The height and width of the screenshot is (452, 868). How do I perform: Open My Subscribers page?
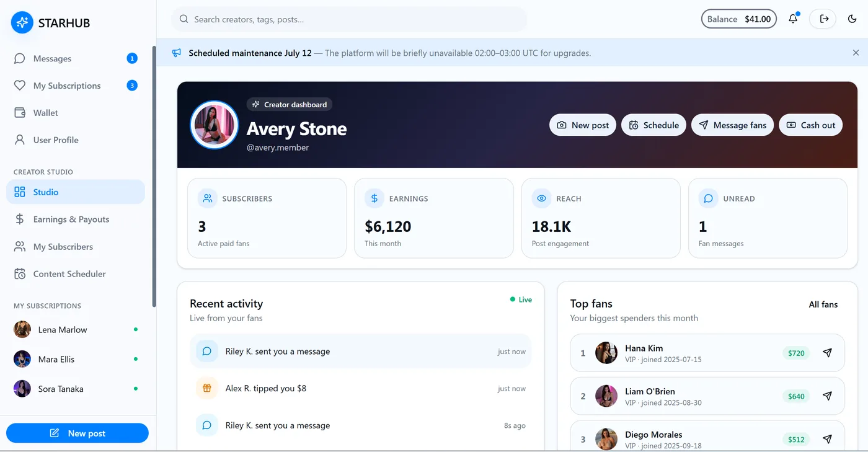click(x=76, y=247)
